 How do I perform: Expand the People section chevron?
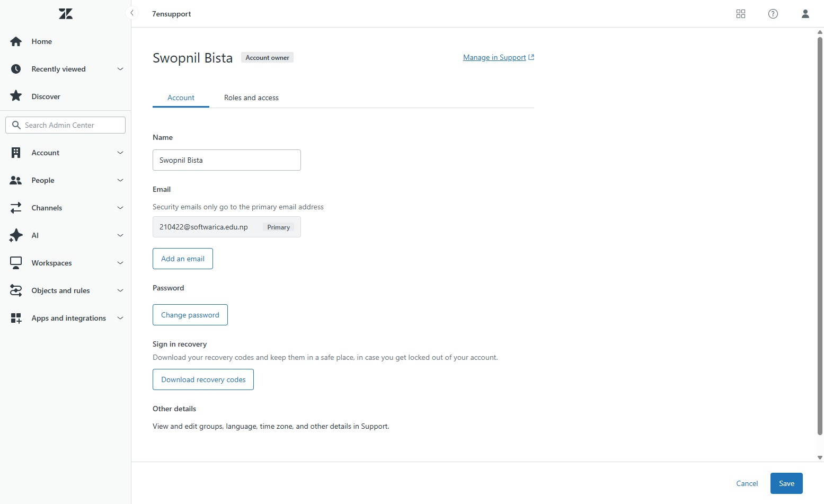tap(120, 180)
